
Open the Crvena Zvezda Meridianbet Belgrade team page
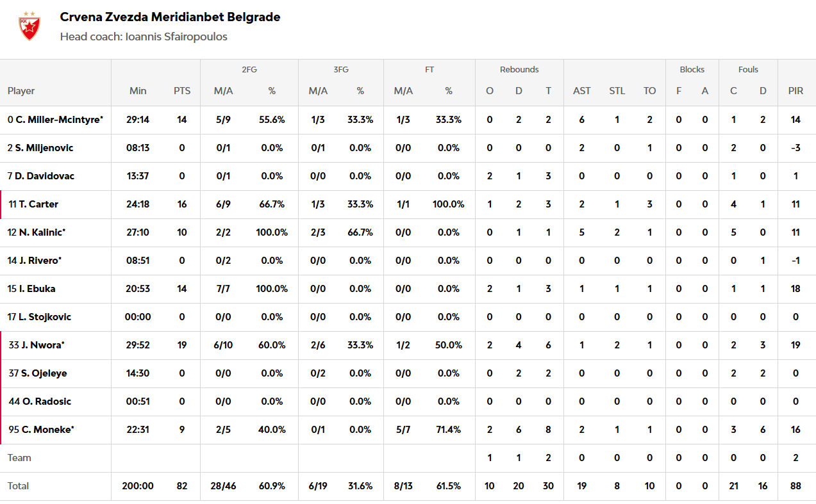click(170, 17)
